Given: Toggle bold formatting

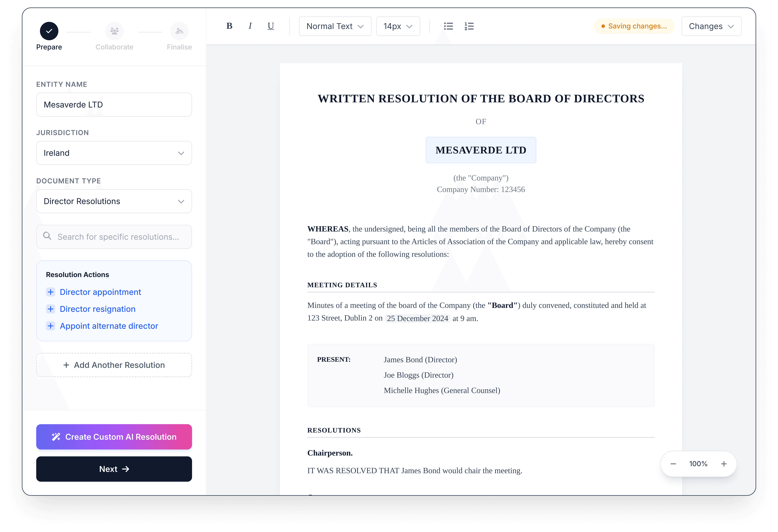Looking at the screenshot, I should 229,26.
